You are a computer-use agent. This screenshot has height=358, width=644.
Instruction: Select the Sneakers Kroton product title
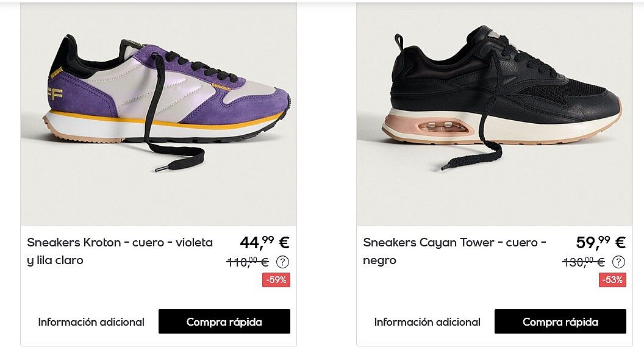(120, 251)
